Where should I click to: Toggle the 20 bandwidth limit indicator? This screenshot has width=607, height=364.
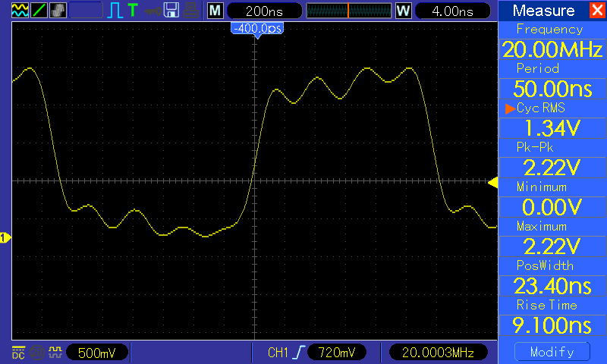coord(37,353)
